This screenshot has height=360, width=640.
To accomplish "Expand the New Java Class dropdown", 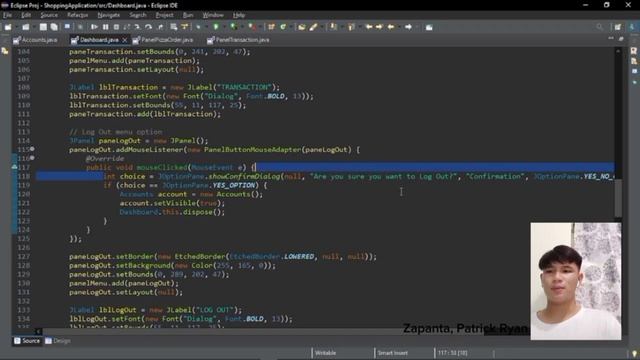I will point(291,27).
